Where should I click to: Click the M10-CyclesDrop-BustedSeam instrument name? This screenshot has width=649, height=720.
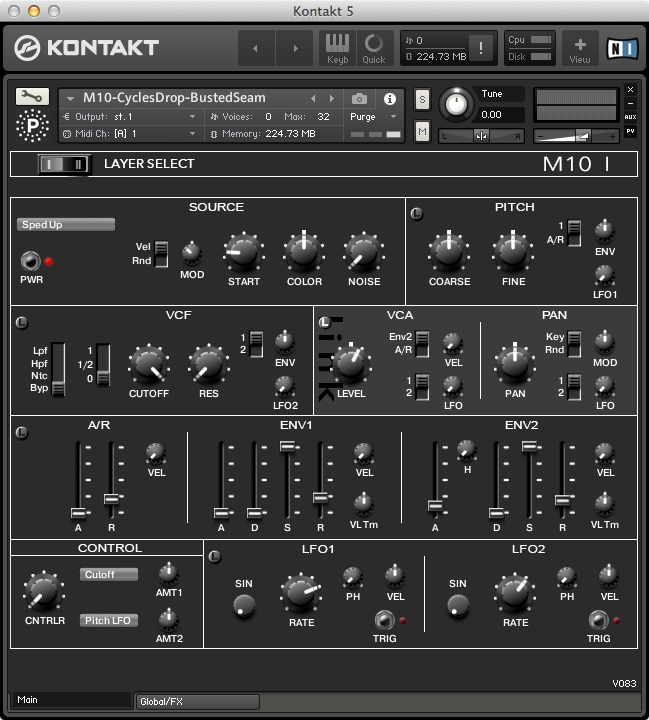tap(174, 98)
